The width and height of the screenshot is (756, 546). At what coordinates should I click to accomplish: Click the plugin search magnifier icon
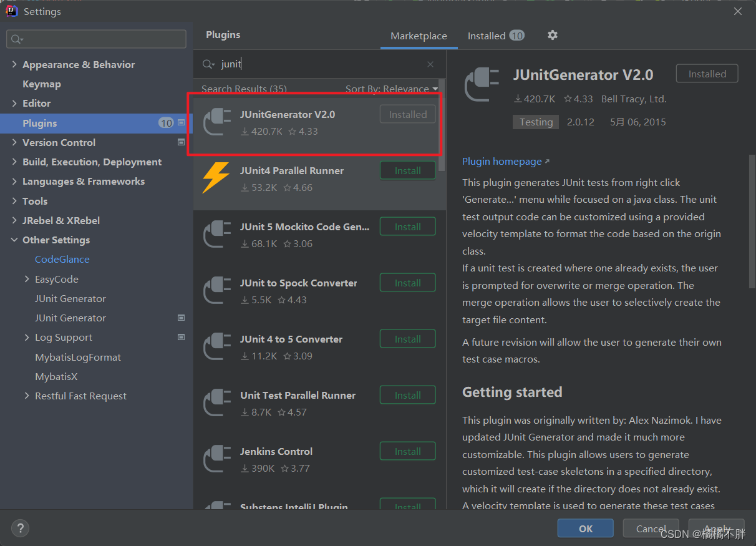coord(208,64)
